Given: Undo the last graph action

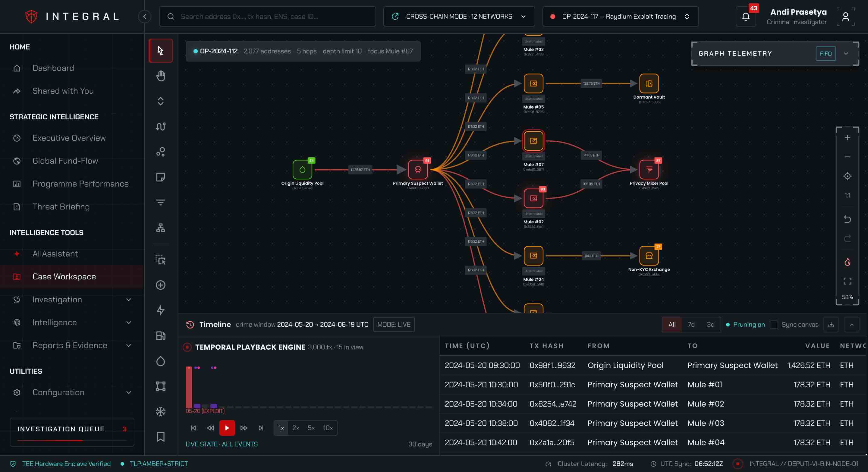Looking at the screenshot, I should click(847, 219).
